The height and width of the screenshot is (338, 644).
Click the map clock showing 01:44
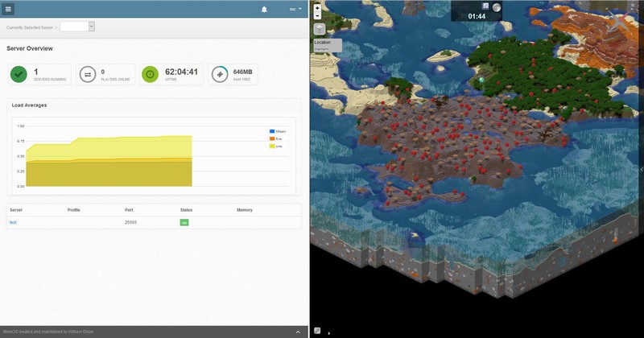477,16
